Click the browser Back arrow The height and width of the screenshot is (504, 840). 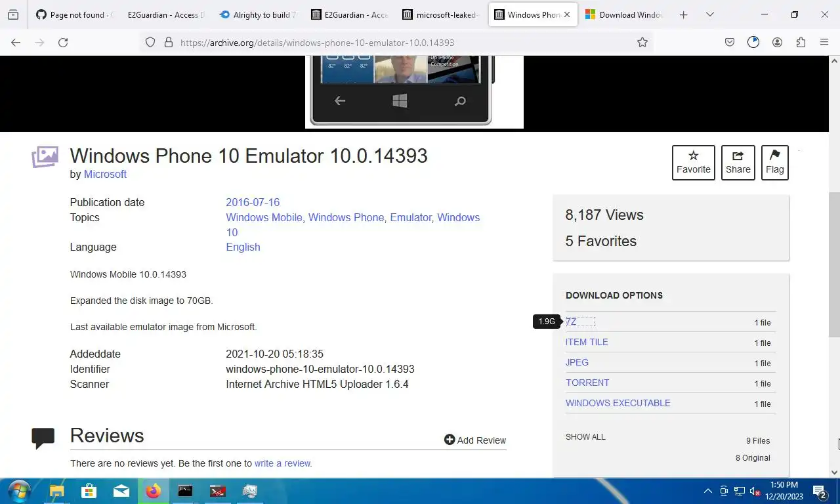pyautogui.click(x=16, y=42)
